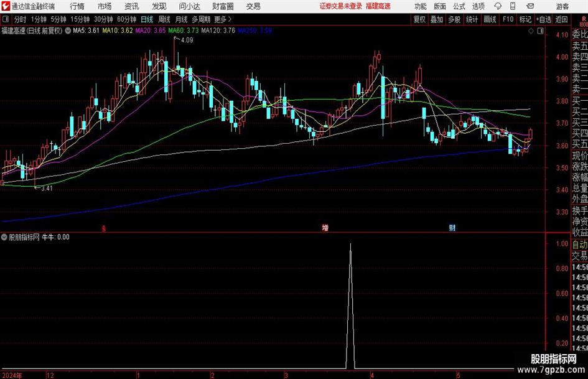Open the 财富圈 menu

point(223,6)
